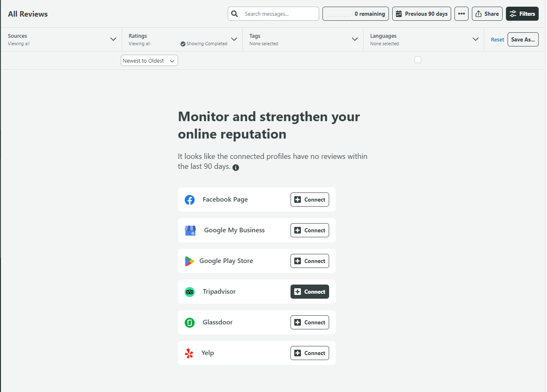
Task: Tick the select-all checkbox below the filters
Action: 418,60
